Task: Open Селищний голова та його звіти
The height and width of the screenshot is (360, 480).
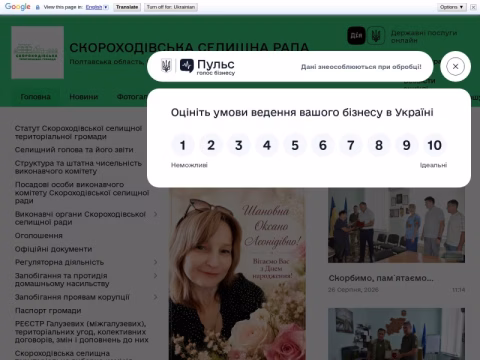Action: click(x=74, y=150)
